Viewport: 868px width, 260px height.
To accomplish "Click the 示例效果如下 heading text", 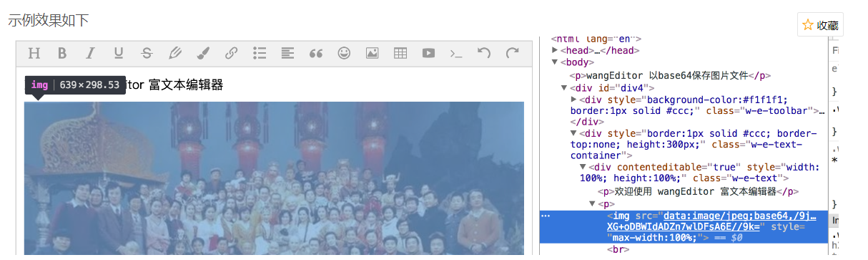I will pos(48,20).
